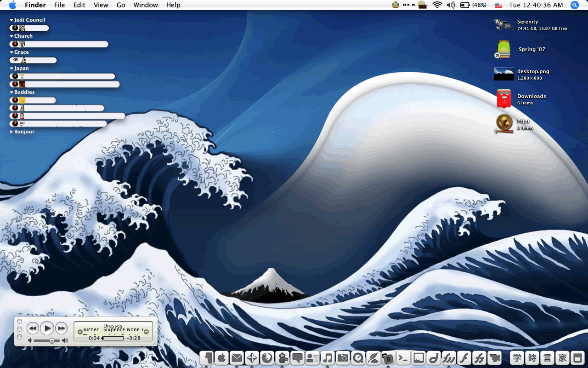Click the circular arrow on iTunes display right

[146, 332]
